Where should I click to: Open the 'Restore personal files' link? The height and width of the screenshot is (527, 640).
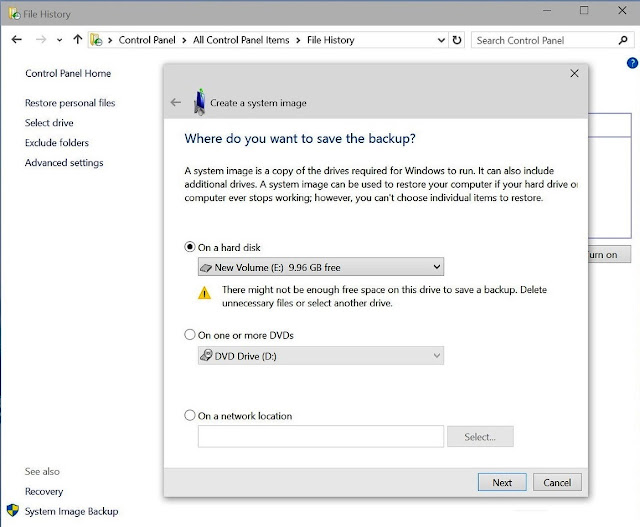[70, 103]
